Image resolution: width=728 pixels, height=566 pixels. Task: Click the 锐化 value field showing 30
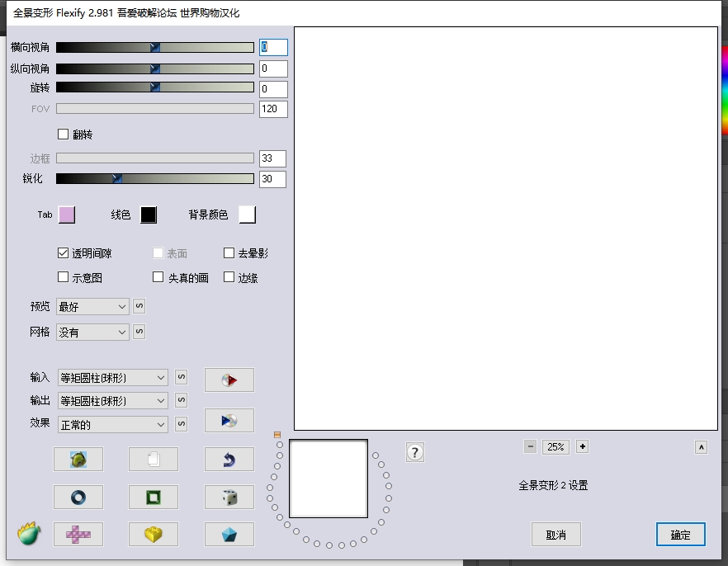272,179
